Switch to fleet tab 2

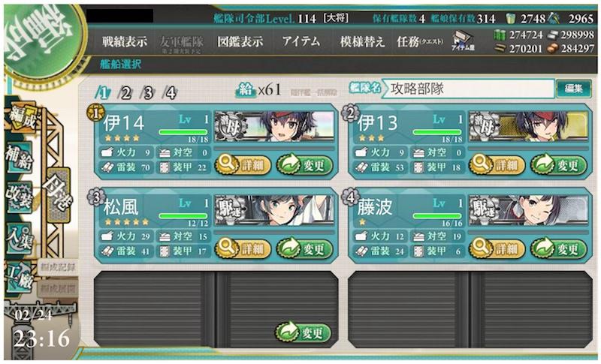click(x=125, y=93)
